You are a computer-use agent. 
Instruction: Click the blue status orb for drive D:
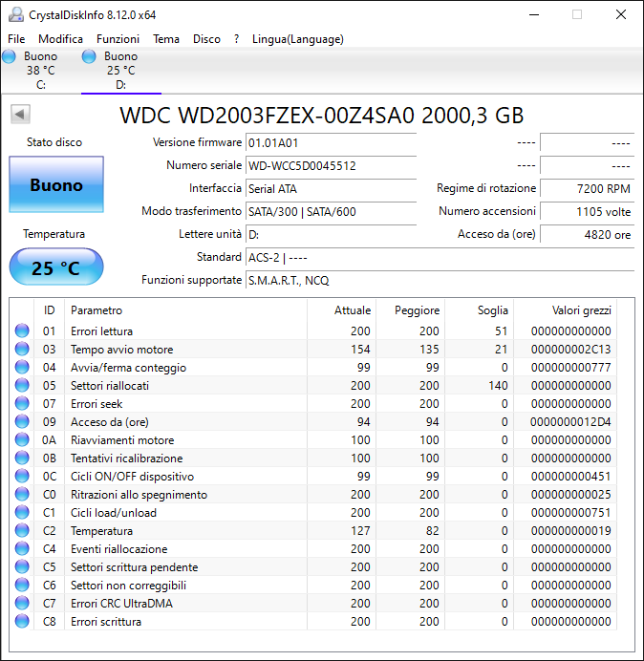[89, 56]
